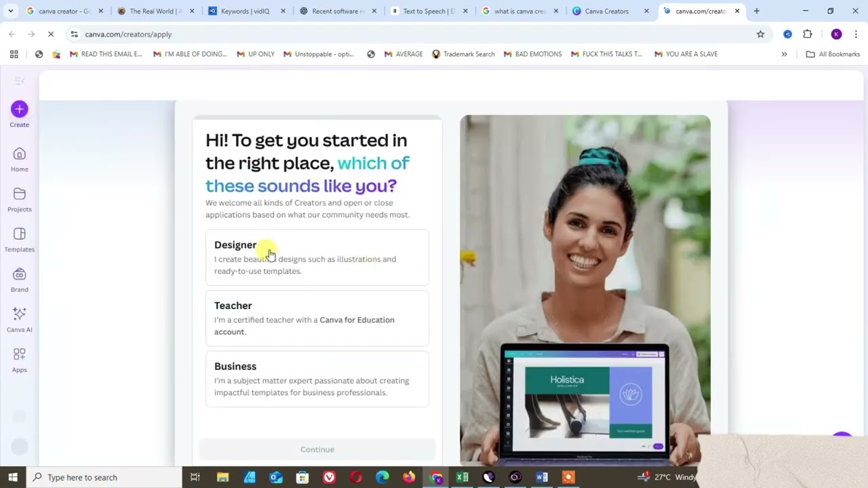
Task: Open a new browser tab
Action: tap(757, 11)
